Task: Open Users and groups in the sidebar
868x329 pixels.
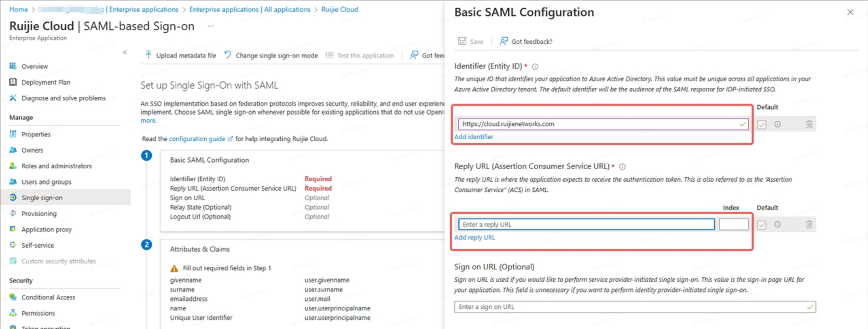Action: tap(46, 182)
